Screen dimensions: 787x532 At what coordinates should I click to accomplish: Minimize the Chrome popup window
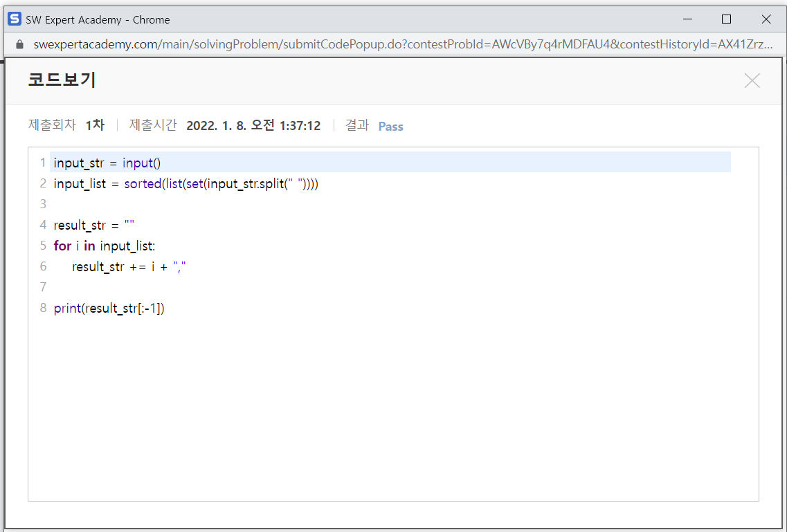(687, 19)
